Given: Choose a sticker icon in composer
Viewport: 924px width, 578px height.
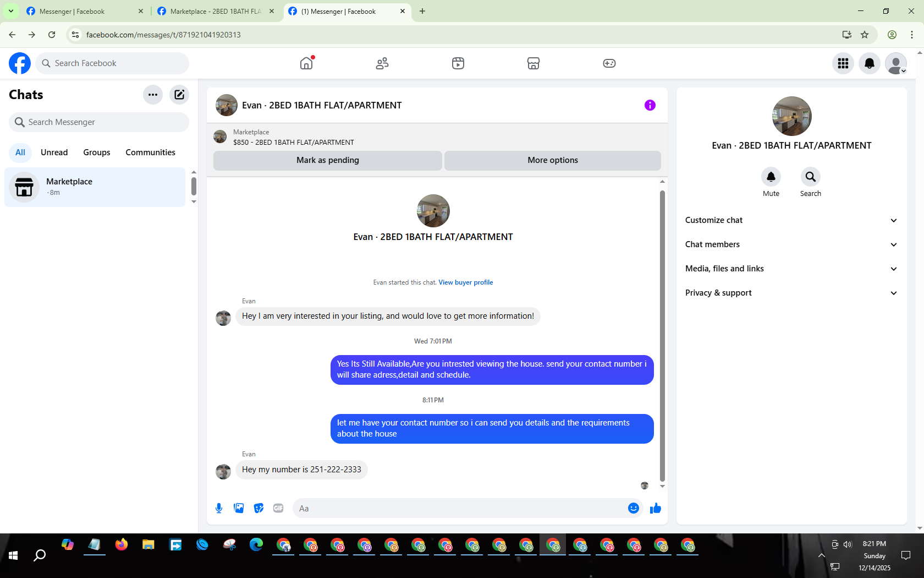Looking at the screenshot, I should (x=258, y=508).
